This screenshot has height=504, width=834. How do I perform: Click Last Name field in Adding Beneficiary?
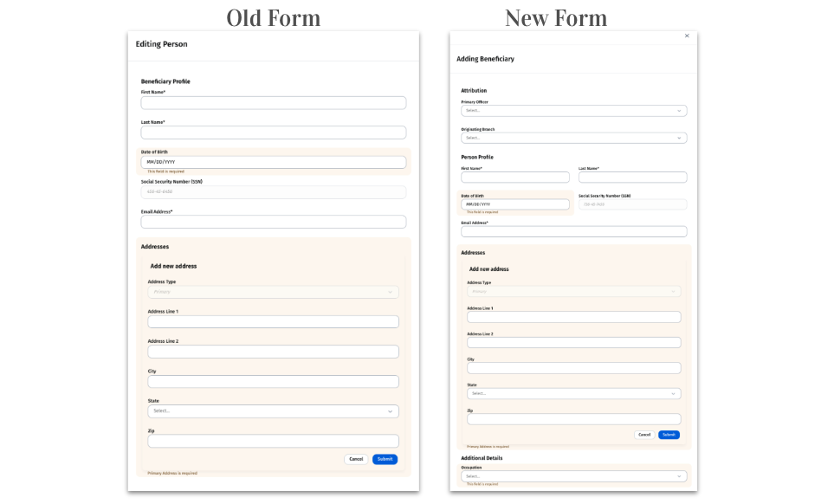pos(632,178)
